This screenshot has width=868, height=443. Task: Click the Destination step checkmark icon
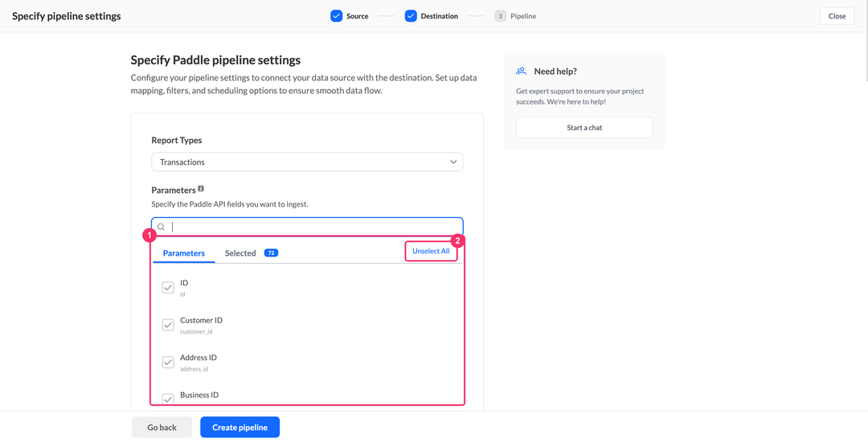pos(411,16)
